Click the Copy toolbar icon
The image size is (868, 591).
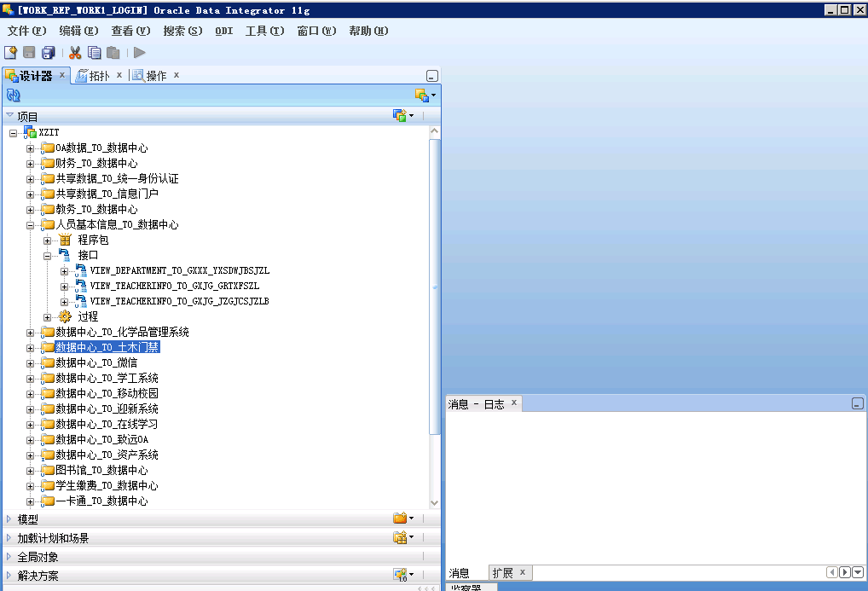tap(94, 53)
